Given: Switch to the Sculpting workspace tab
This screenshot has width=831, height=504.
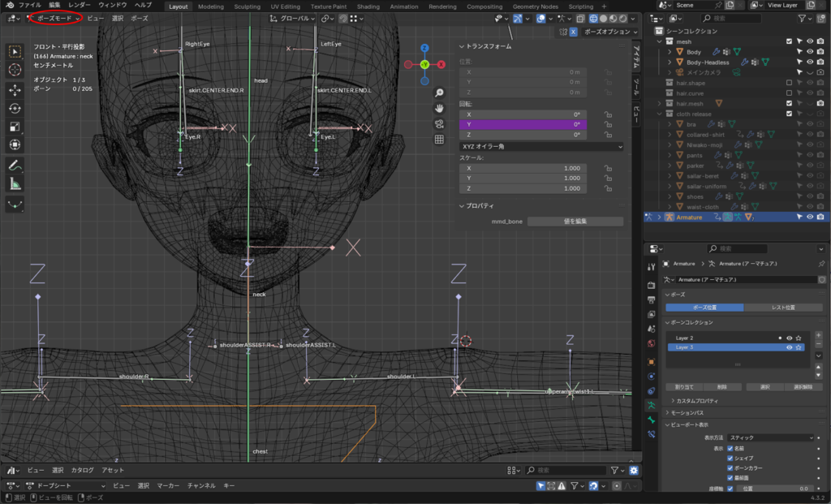Looking at the screenshot, I should (247, 6).
